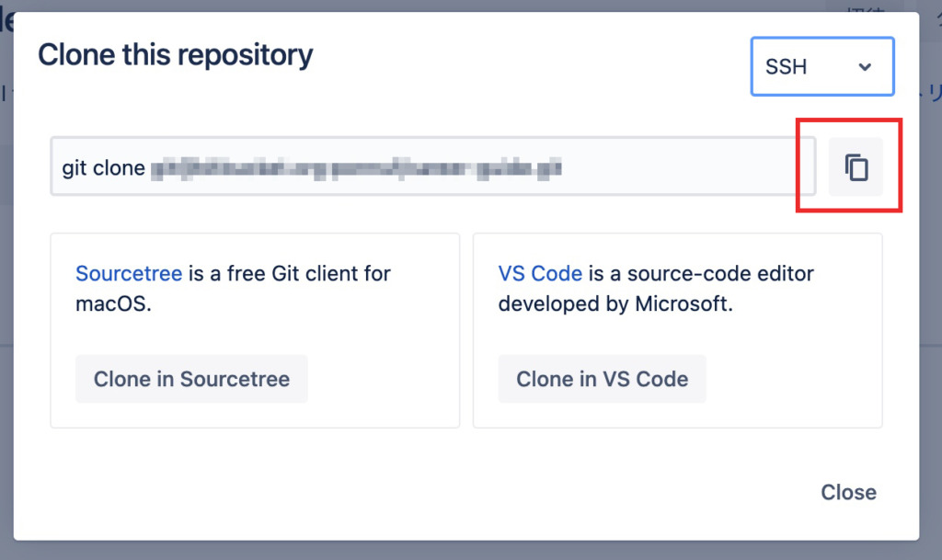Viewport: 942px width, 560px height.
Task: Open the Sourcetree hyperlink
Action: tap(129, 273)
